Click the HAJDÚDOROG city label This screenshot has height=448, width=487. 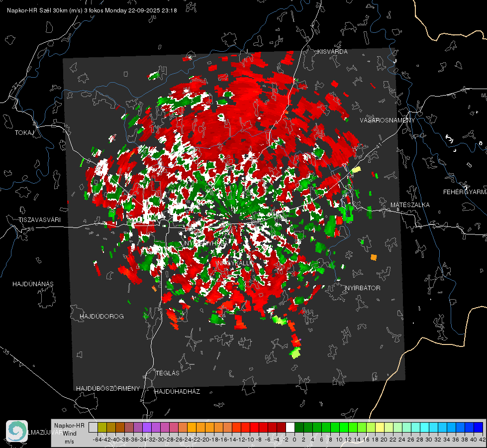click(x=101, y=316)
